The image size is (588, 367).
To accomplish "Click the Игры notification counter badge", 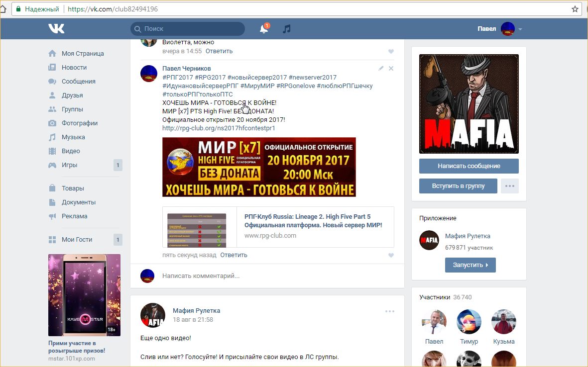I will [x=118, y=165].
